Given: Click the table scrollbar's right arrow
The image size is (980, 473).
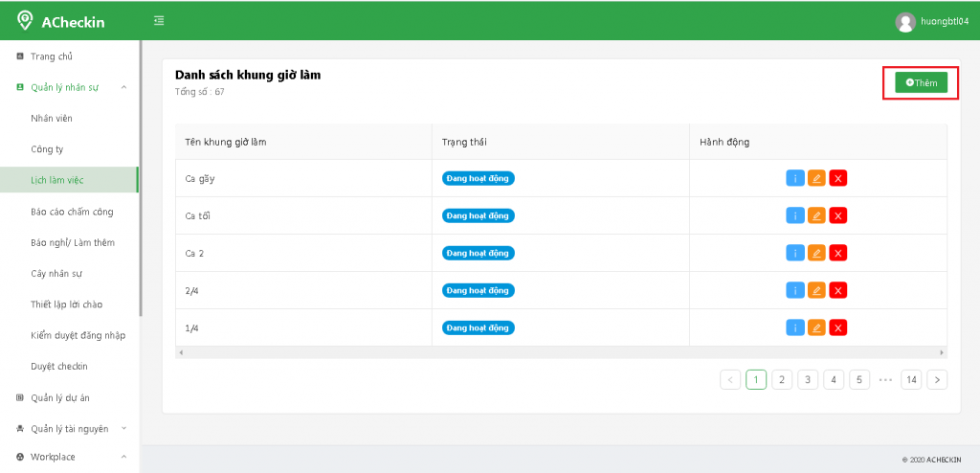Looking at the screenshot, I should (942, 352).
